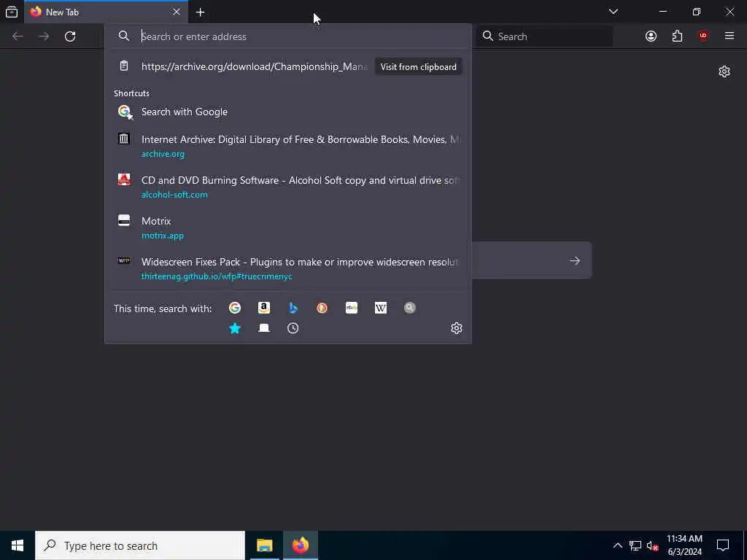Search this time with Bing icon
Screen dimensions: 747x560
(293, 308)
